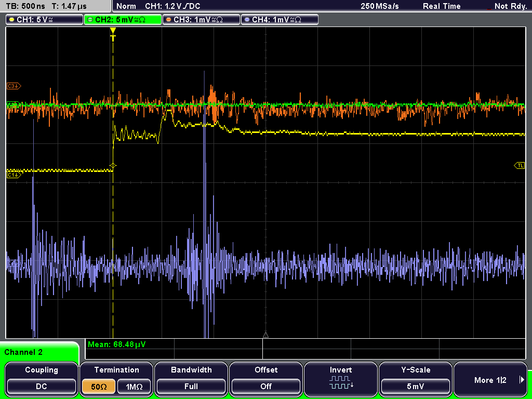This screenshot has height=399, width=532.
Task: Select the CH4 1 mV channel tab
Action: pyautogui.click(x=279, y=19)
